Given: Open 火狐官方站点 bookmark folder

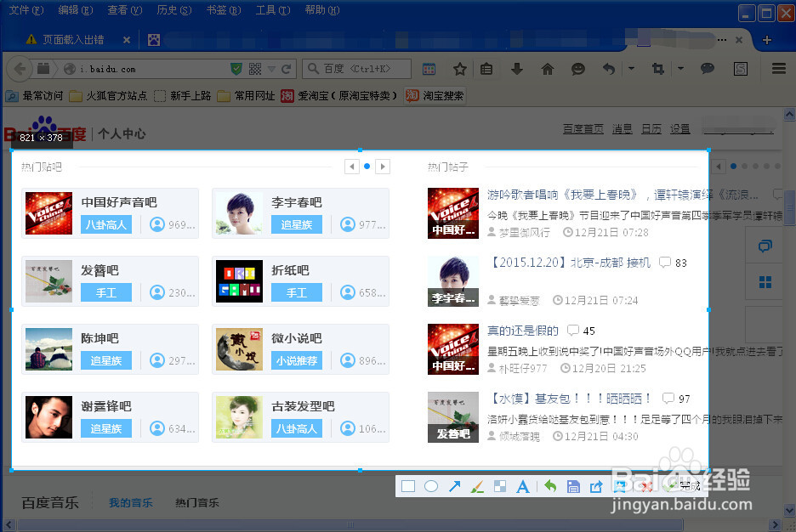Looking at the screenshot, I should (108, 95).
